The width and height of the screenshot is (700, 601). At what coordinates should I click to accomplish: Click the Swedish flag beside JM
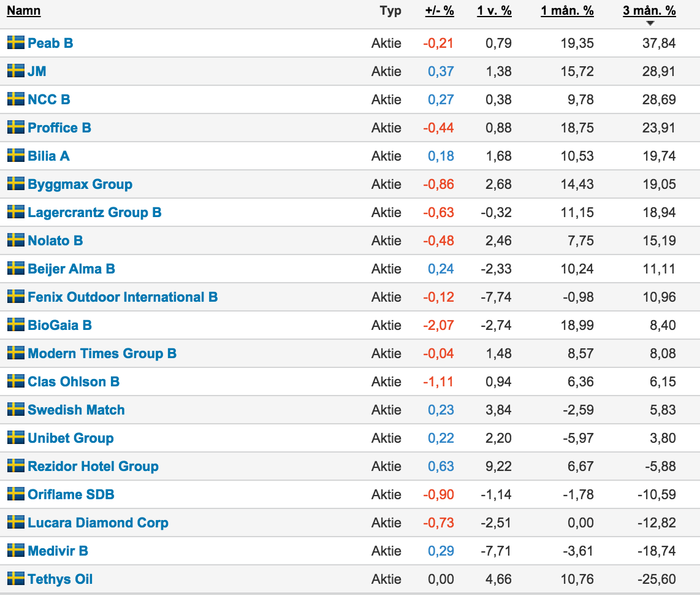(16, 71)
